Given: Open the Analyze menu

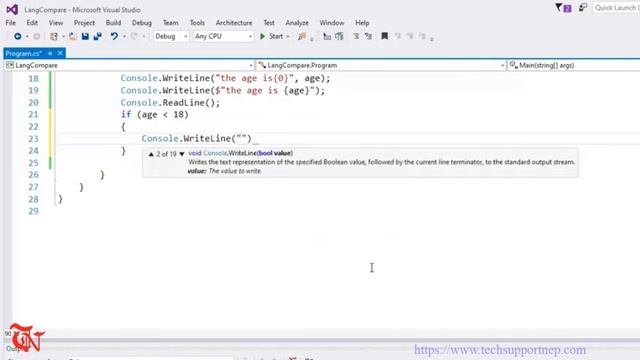Looking at the screenshot, I should click(x=297, y=23).
